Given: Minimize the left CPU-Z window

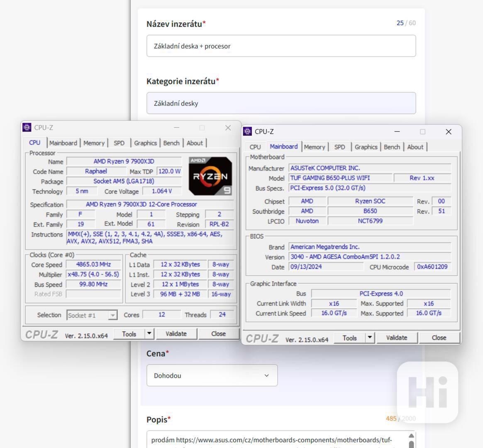Looking at the screenshot, I should coord(176,127).
